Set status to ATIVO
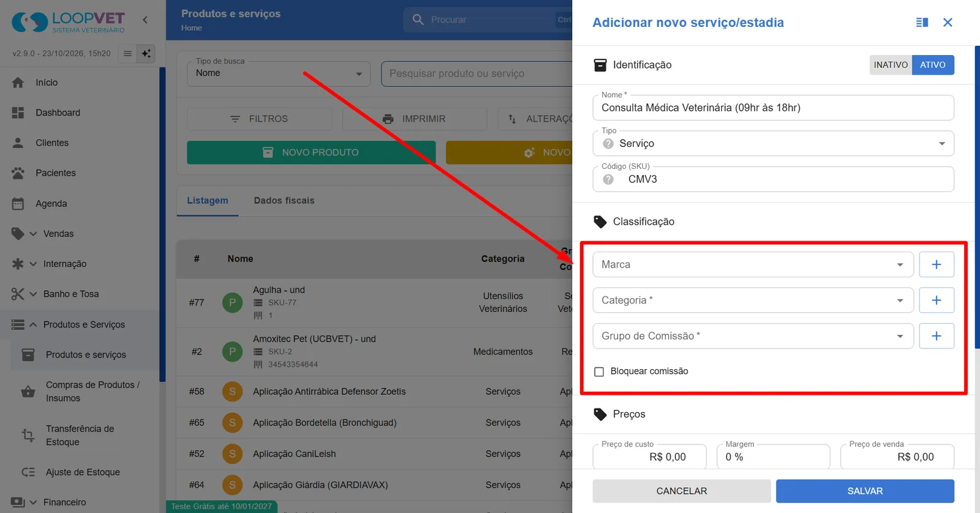 [x=933, y=65]
